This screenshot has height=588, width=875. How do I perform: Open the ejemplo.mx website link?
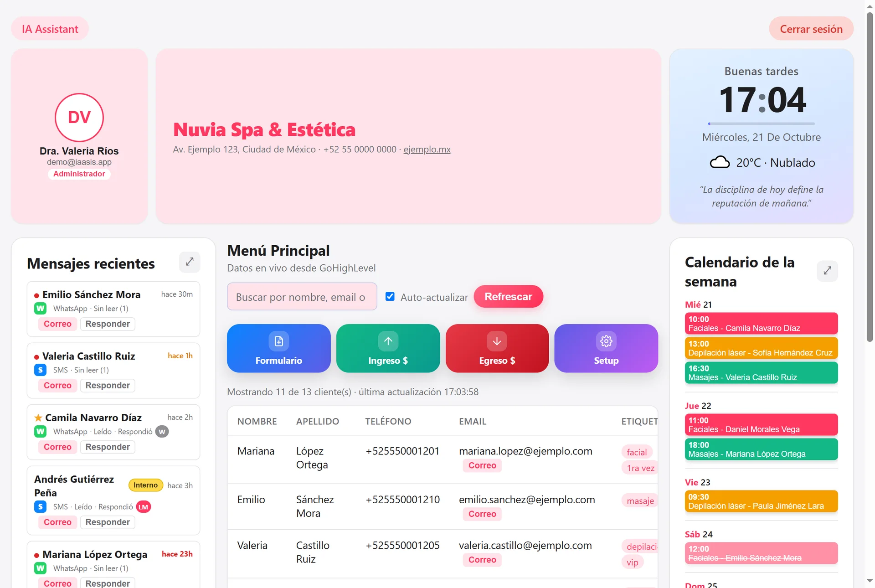427,149
